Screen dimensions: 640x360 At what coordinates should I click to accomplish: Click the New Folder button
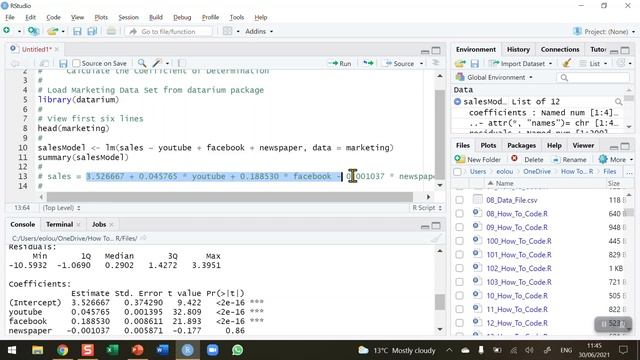[478, 160]
